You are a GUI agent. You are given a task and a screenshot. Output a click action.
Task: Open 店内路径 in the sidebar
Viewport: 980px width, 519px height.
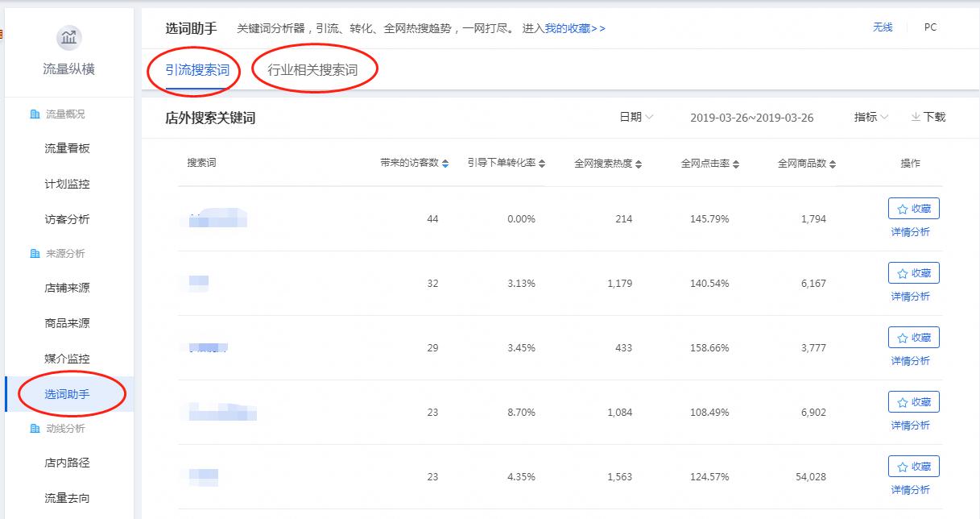(67, 463)
